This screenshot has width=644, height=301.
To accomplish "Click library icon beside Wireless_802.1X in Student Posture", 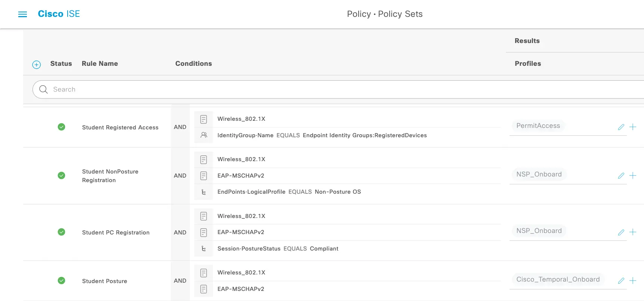I will pos(204,273).
